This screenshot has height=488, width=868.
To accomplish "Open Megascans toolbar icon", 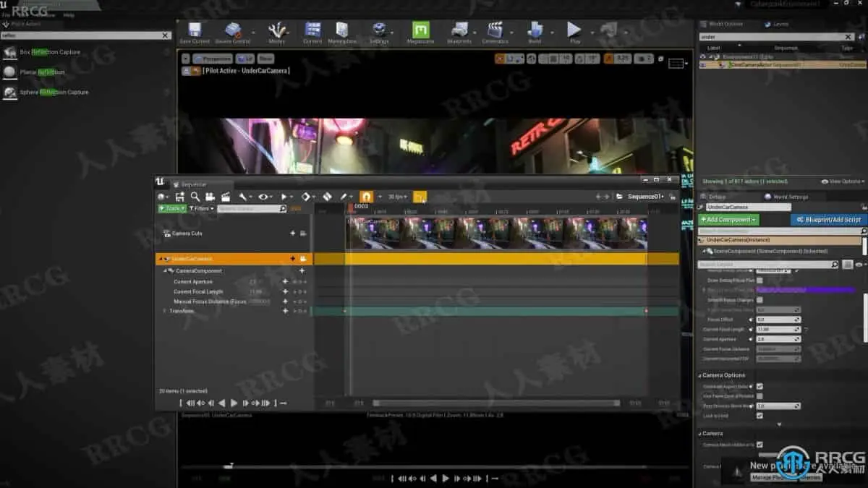I will [421, 33].
